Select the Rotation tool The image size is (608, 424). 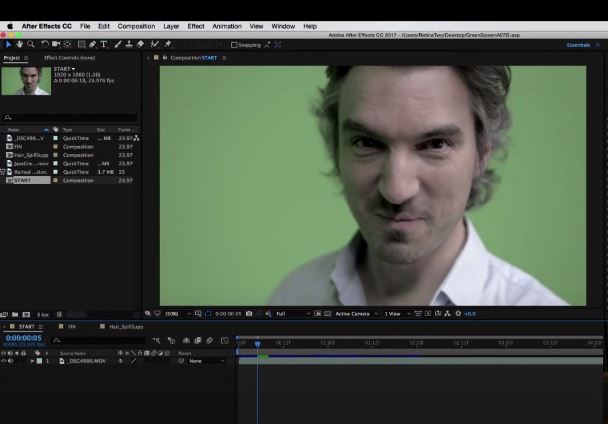pyautogui.click(x=45, y=44)
